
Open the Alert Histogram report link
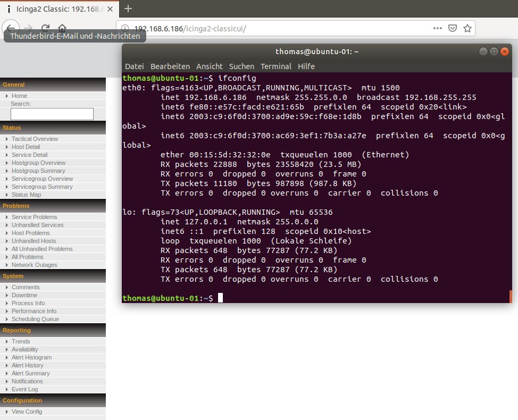coord(31,357)
